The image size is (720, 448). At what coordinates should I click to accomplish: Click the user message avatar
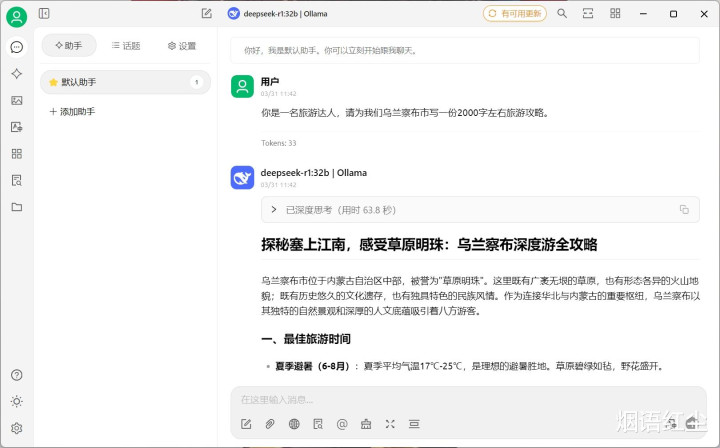coord(242,86)
